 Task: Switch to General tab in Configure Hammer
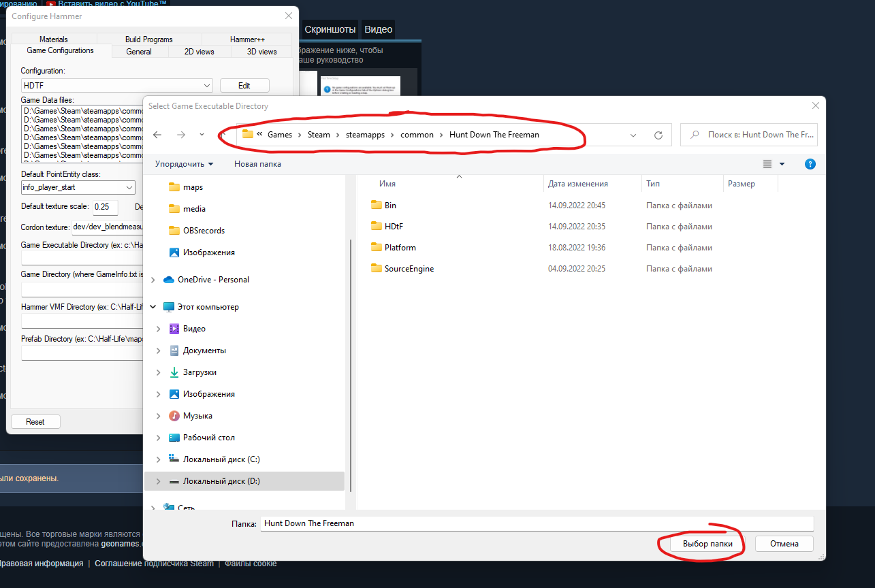pyautogui.click(x=139, y=52)
